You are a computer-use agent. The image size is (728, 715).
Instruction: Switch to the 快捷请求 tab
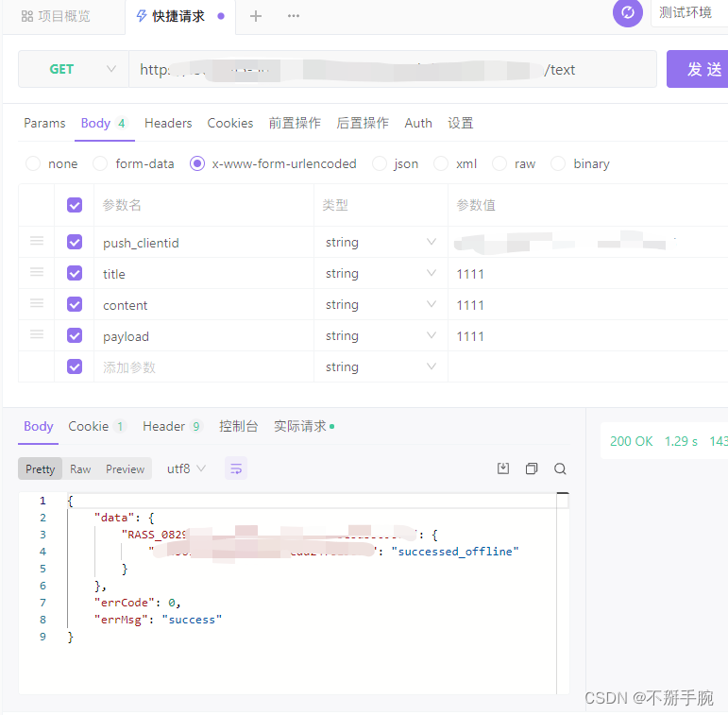[180, 16]
